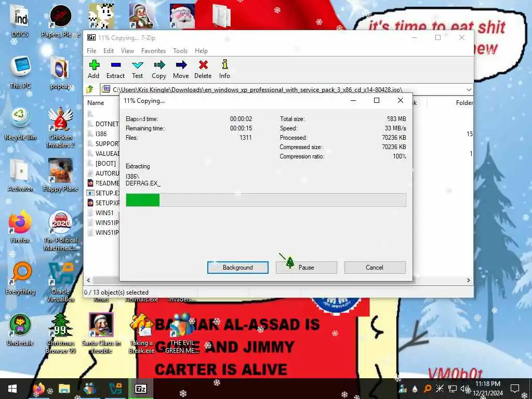Maximize the 11% Copying dialog
The image size is (532, 399).
tap(377, 100)
